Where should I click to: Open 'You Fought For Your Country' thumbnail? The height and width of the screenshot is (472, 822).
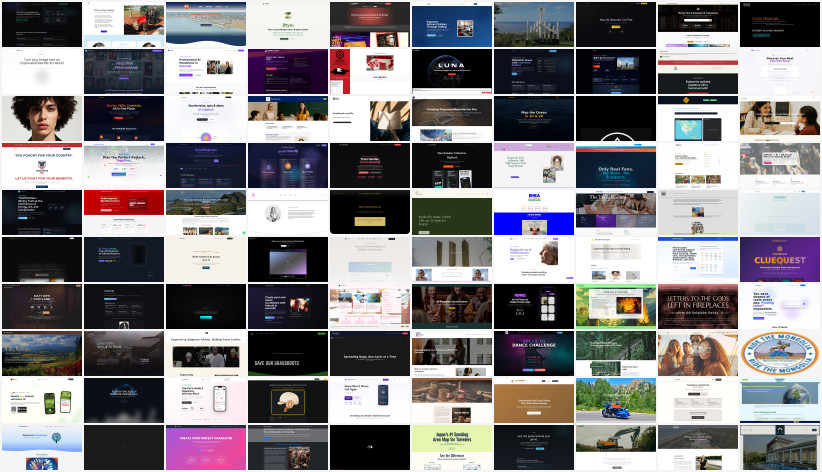click(x=42, y=166)
